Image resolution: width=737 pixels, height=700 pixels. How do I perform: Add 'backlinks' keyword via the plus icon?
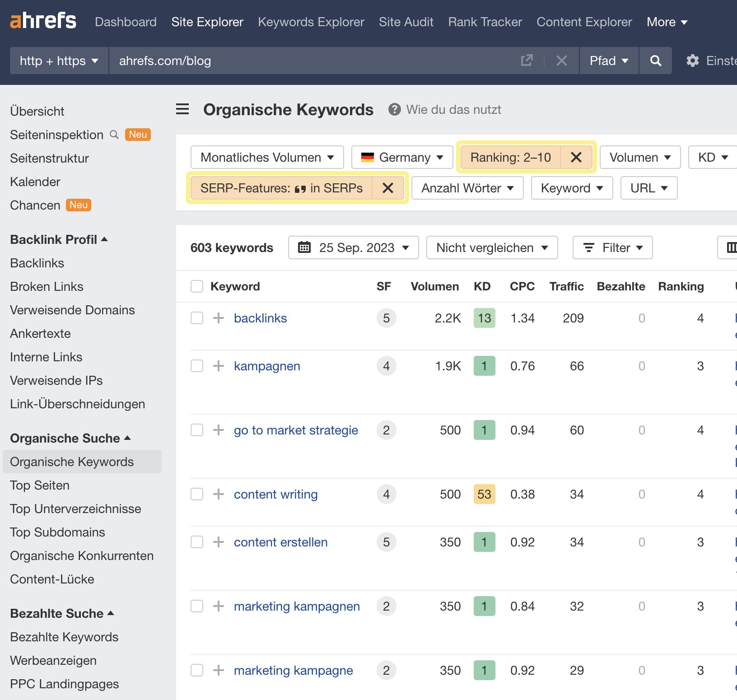pyautogui.click(x=219, y=318)
